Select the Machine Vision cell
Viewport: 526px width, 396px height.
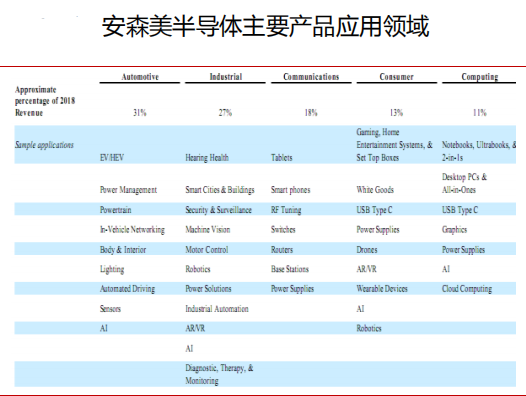(208, 230)
